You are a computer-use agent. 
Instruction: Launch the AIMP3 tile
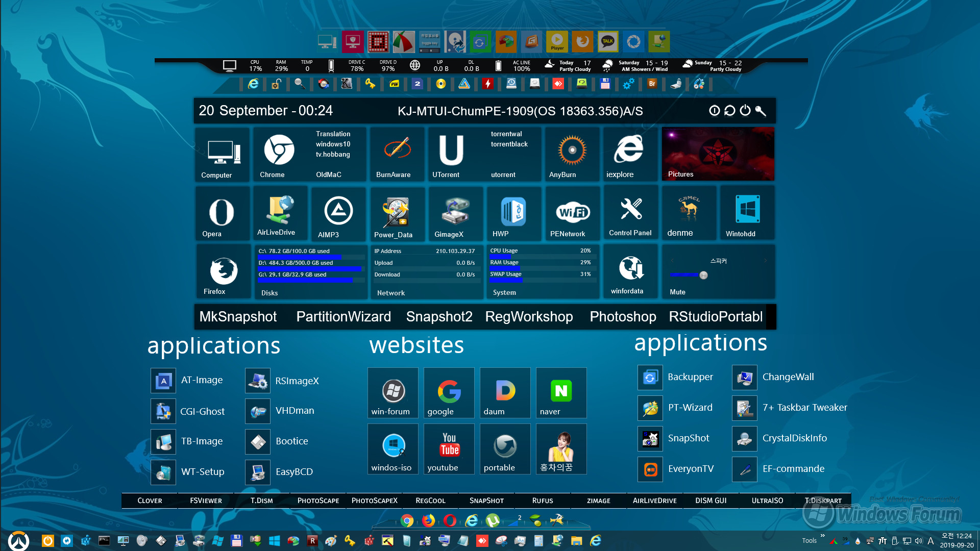point(338,213)
